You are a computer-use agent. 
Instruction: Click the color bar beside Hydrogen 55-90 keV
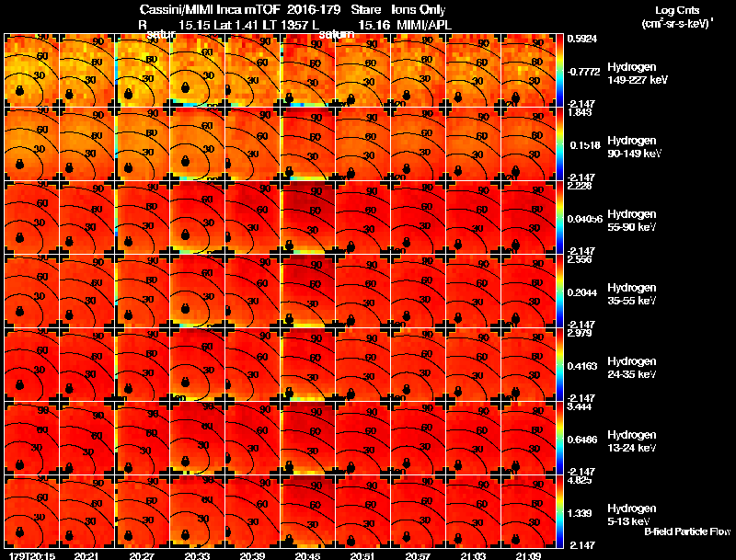pyautogui.click(x=559, y=218)
